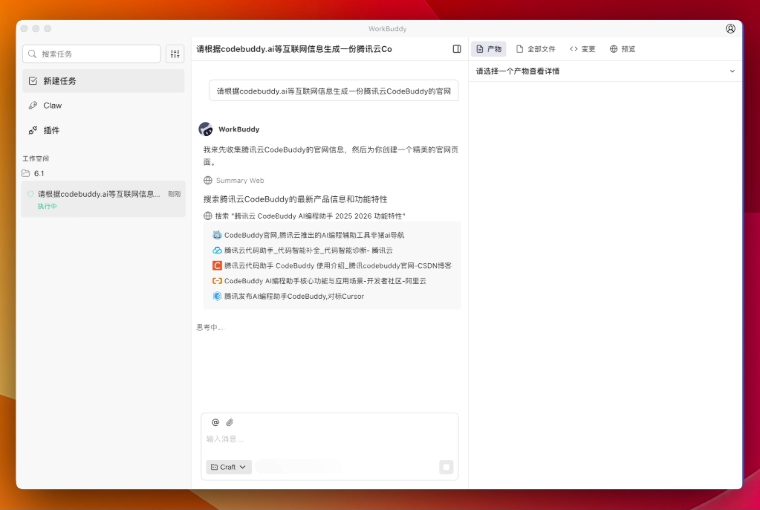Click the WorkBuddy avatar icon

(x=206, y=129)
